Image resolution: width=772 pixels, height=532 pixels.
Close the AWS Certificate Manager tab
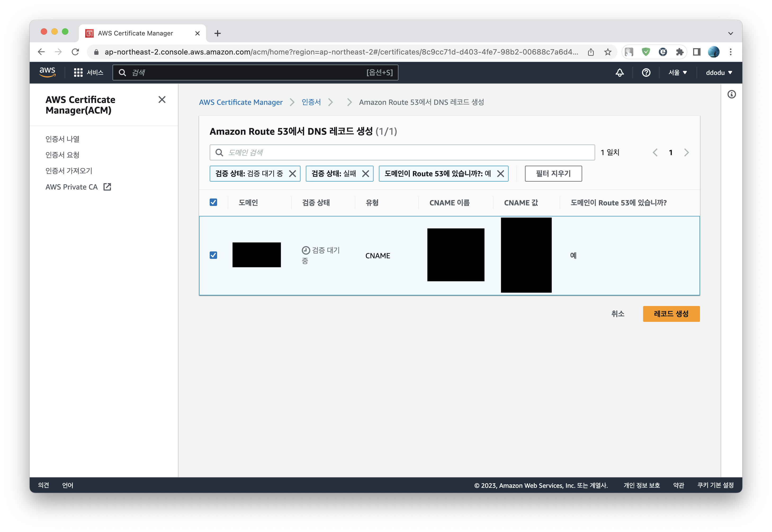[197, 33]
